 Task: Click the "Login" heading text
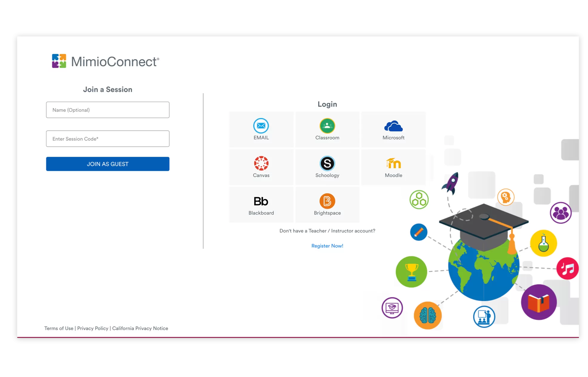tap(327, 104)
